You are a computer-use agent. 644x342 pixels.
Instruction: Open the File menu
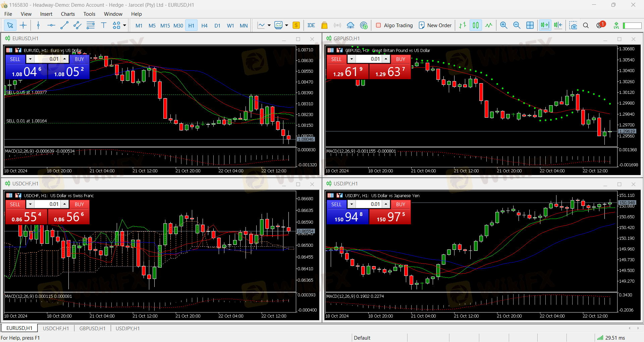pos(8,14)
